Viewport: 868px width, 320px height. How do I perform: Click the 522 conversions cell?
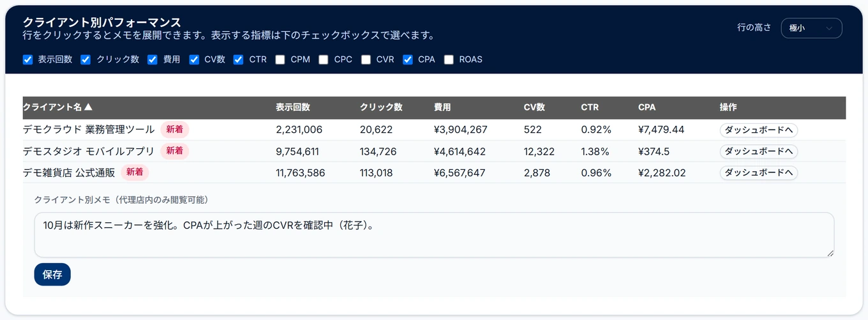[x=533, y=130]
